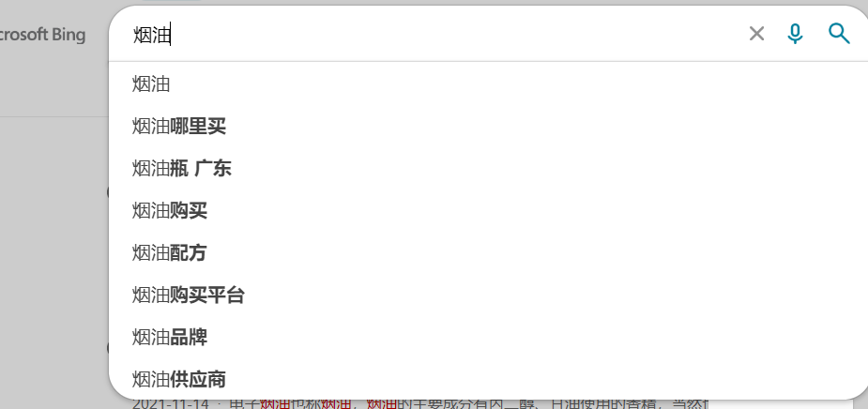Viewport: 868px width, 409px height.
Task: Choose the suggestion 烟油哪里买
Action: 488,127
